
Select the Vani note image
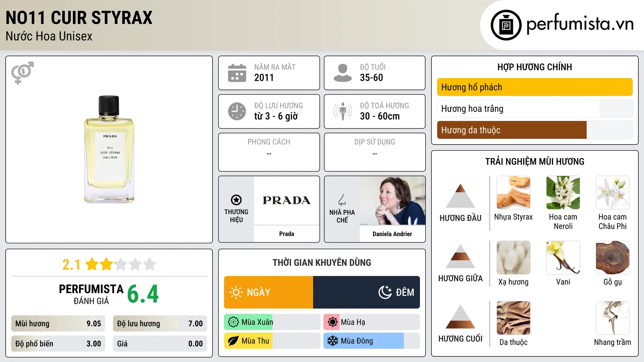point(563,258)
